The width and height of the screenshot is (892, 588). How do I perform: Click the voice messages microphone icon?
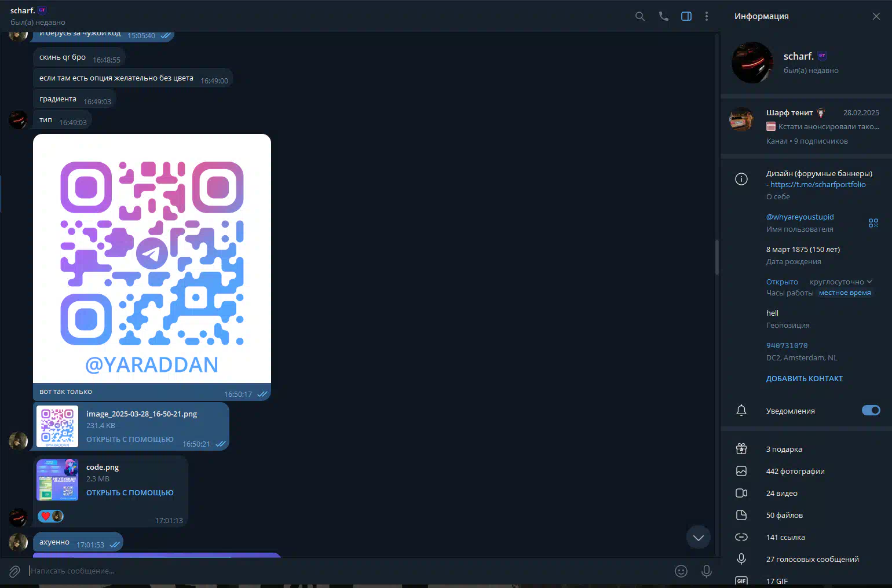pyautogui.click(x=741, y=559)
